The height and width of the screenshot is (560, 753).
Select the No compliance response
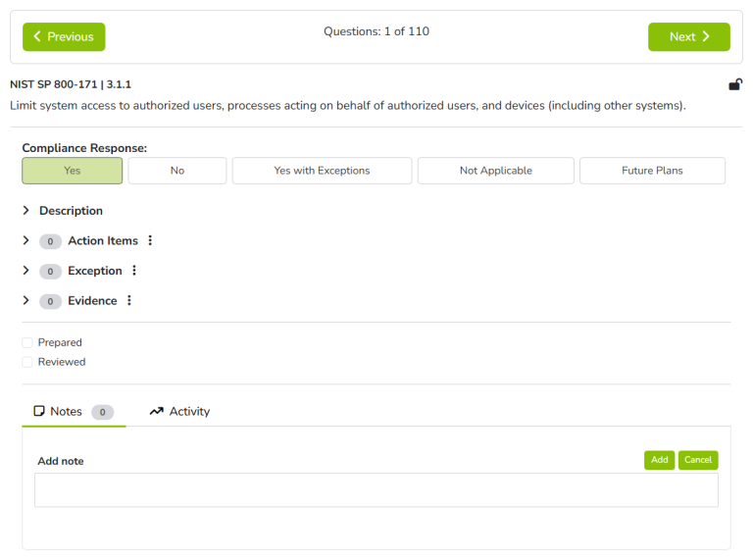point(177,171)
